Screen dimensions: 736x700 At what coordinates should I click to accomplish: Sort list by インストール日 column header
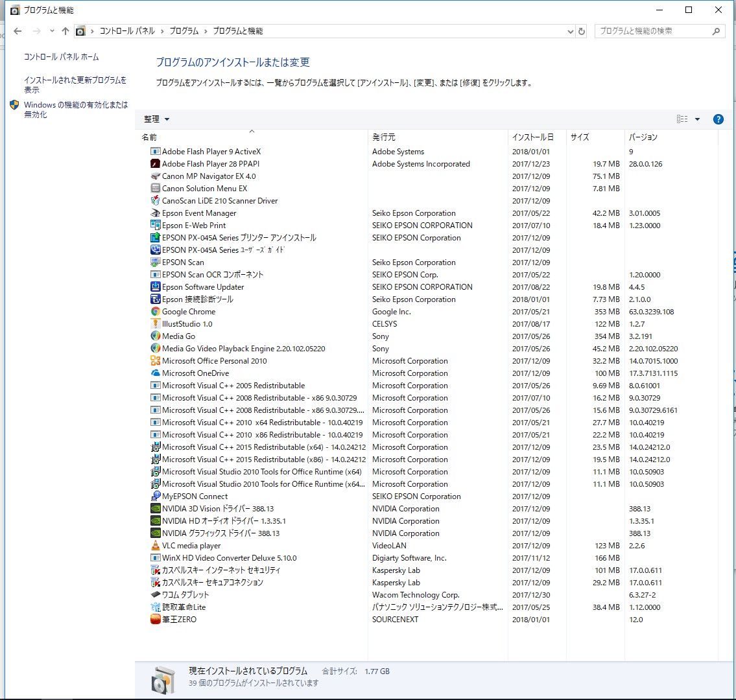click(x=532, y=137)
